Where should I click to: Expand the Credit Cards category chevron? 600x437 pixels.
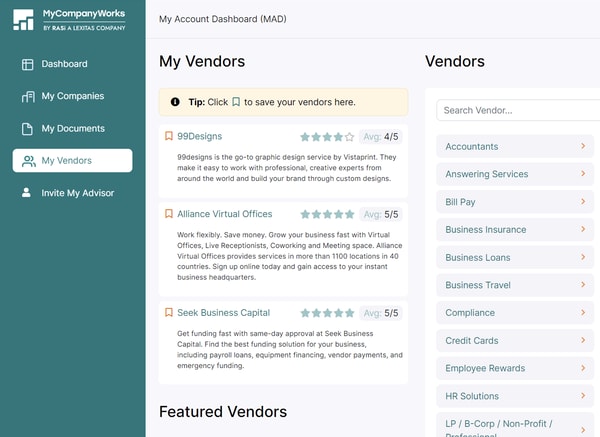pyautogui.click(x=583, y=340)
